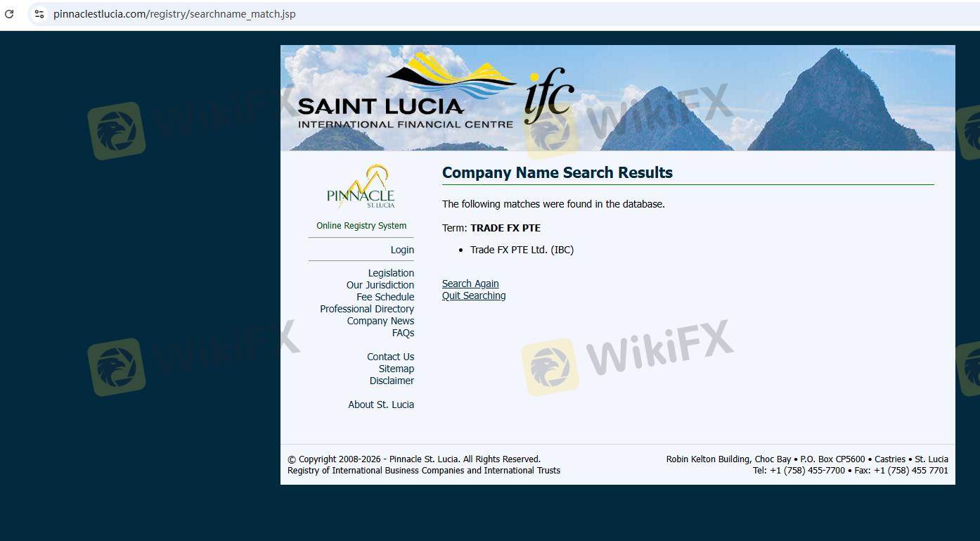
Task: View the Fee Schedule page
Action: tap(385, 297)
